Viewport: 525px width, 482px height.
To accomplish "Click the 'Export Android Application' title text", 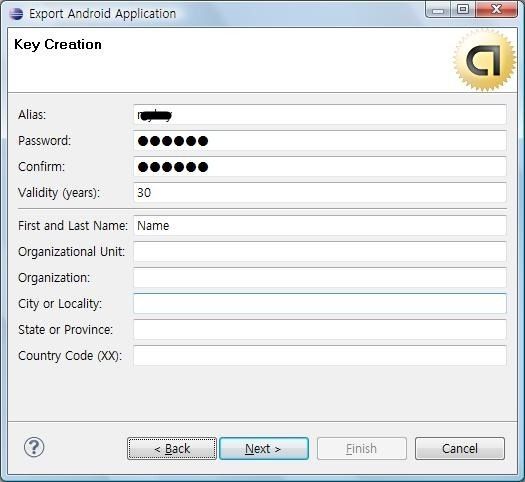I will pos(102,14).
